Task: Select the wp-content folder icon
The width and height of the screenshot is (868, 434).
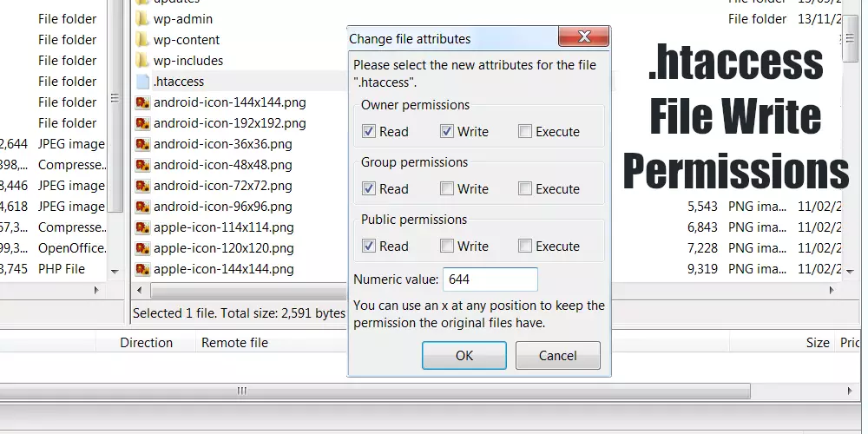Action: 143,40
